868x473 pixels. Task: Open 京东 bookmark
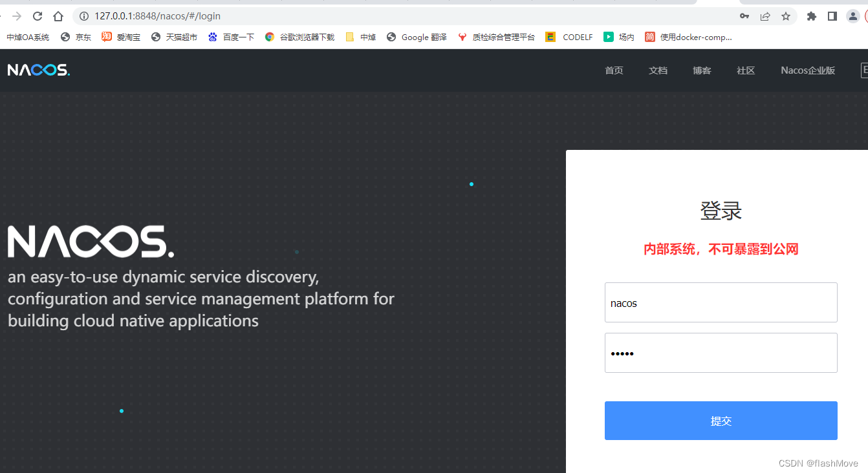pos(76,37)
